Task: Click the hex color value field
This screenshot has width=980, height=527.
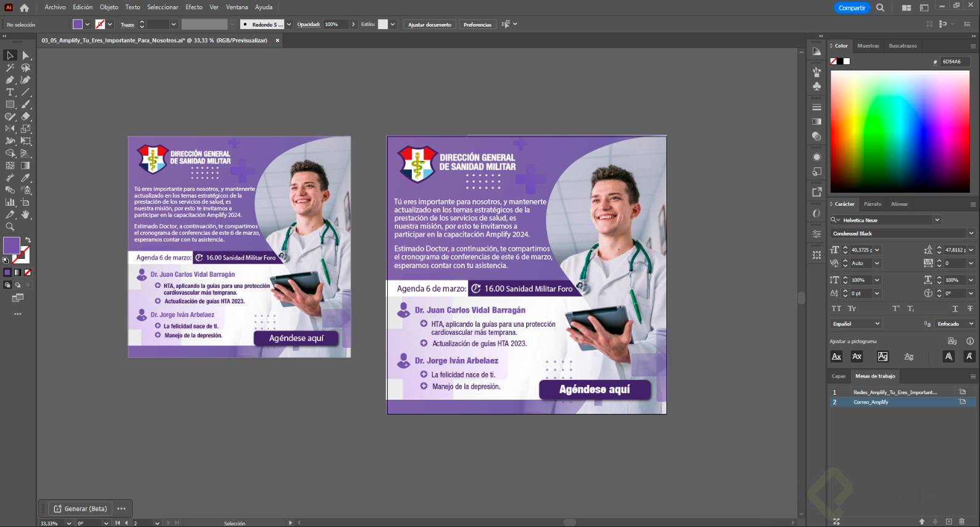Action: [x=955, y=62]
